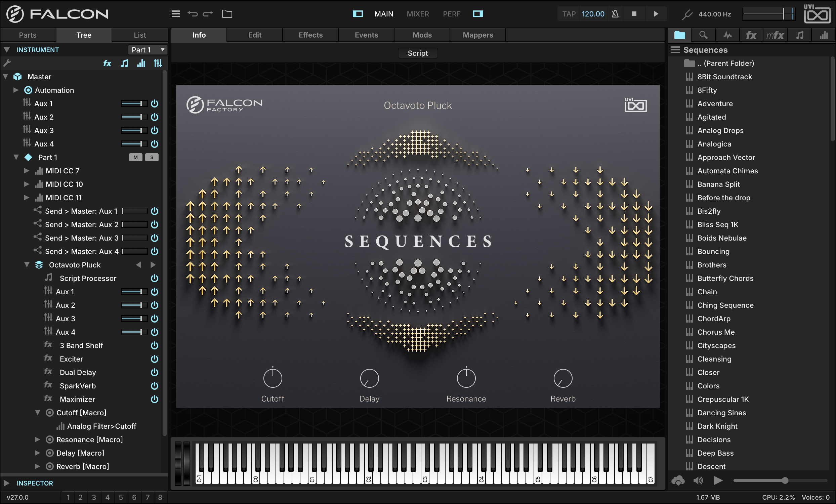Collapse the Cutoff [Macro] node
This screenshot has height=504, width=836.
[37, 412]
